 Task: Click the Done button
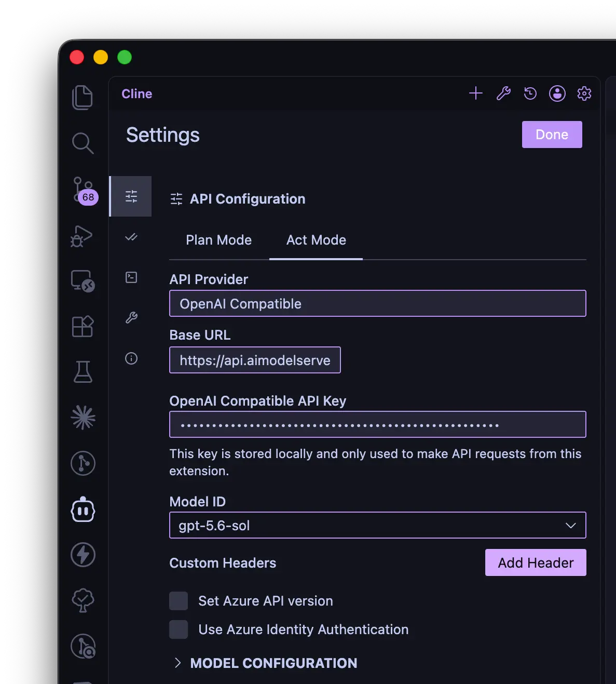click(552, 135)
